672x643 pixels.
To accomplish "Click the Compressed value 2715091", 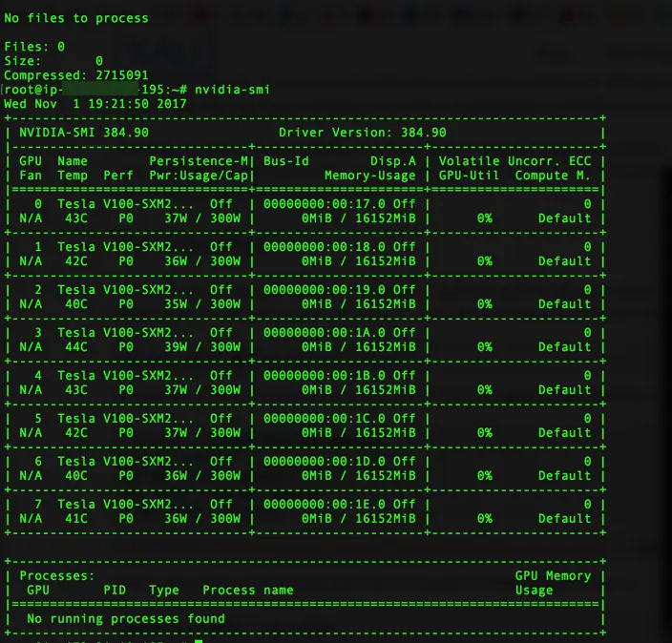I will [122, 75].
